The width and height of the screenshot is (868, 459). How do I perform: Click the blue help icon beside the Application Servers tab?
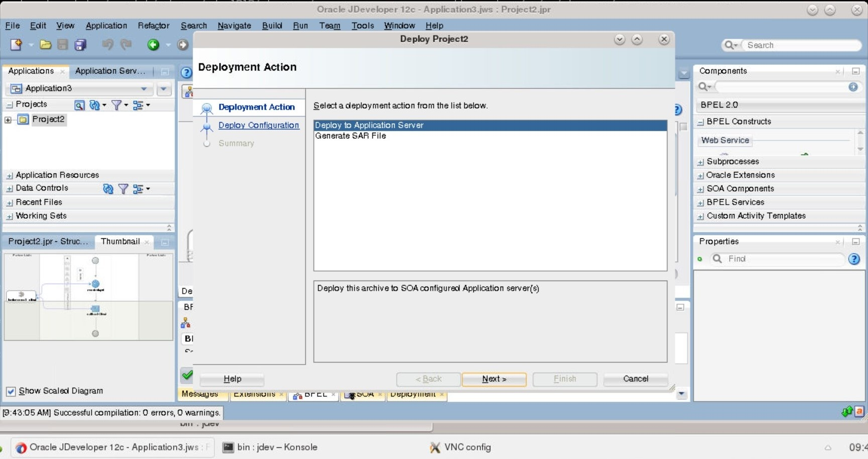coord(186,72)
